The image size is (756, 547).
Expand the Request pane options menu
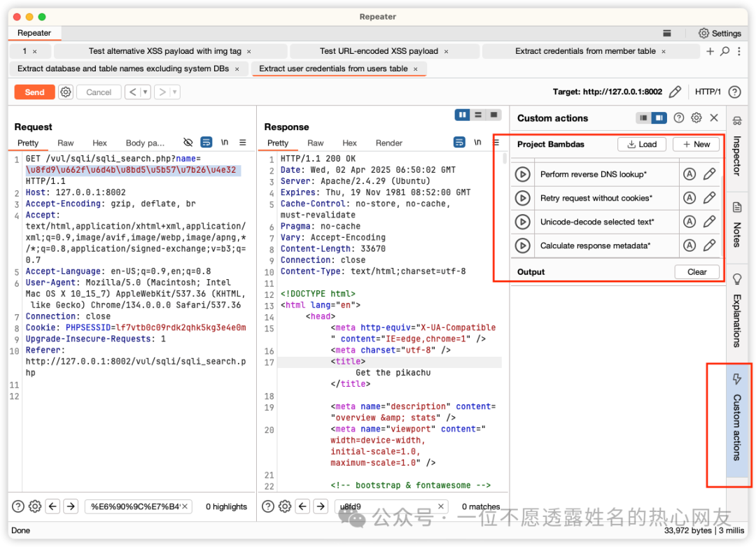point(243,142)
